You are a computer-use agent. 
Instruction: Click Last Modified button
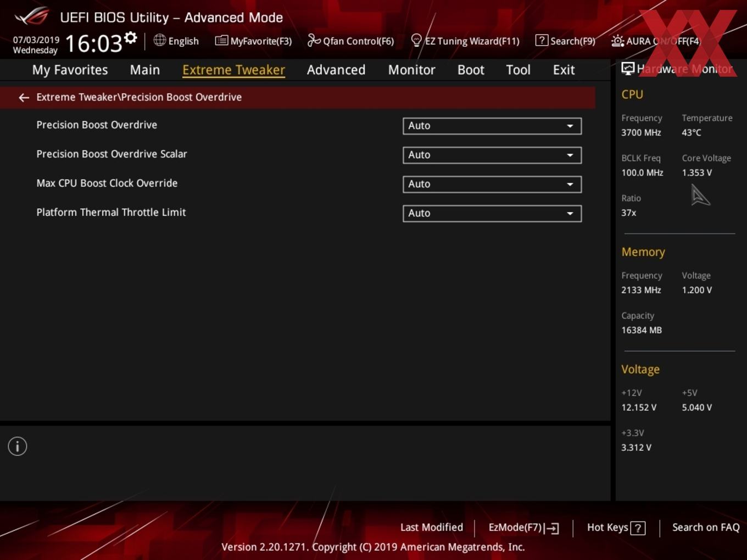coord(432,528)
